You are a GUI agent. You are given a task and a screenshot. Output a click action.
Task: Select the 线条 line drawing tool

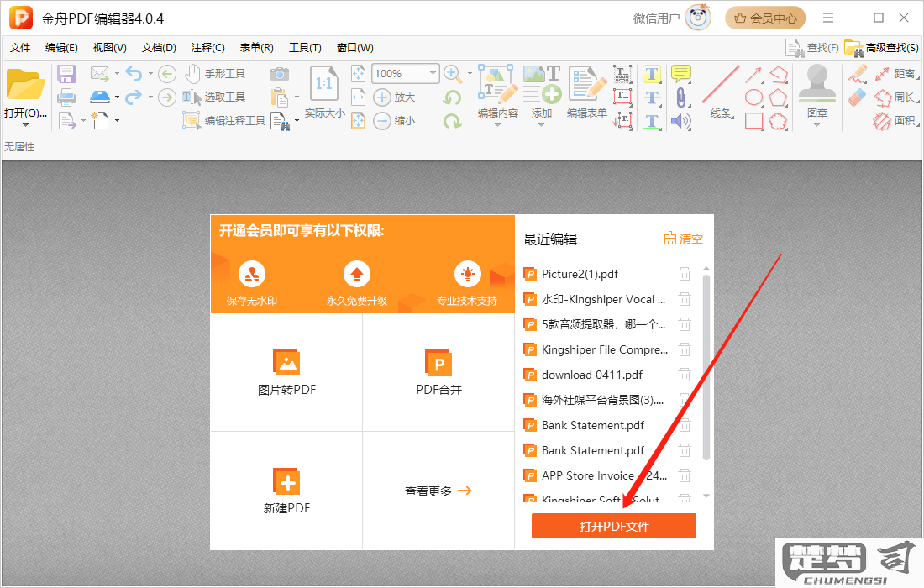[x=721, y=92]
